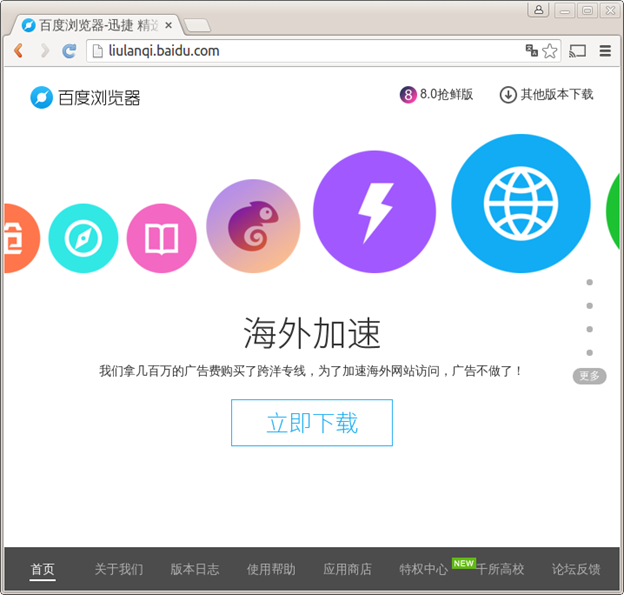Minimize the browser window
The width and height of the screenshot is (624, 595).
564,10
